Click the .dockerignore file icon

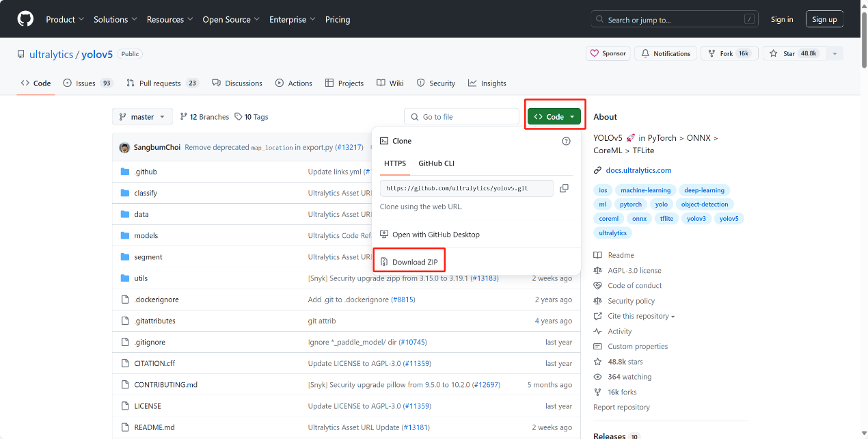(x=124, y=300)
